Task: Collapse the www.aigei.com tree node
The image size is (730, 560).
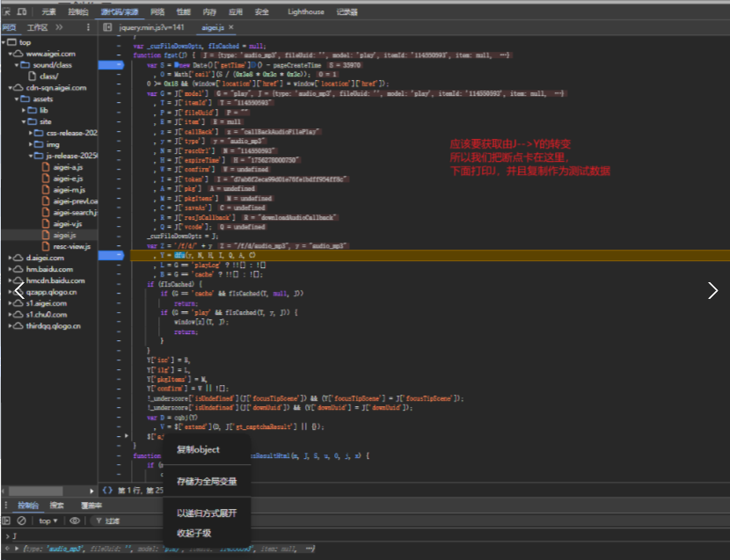Action: [x=10, y=54]
